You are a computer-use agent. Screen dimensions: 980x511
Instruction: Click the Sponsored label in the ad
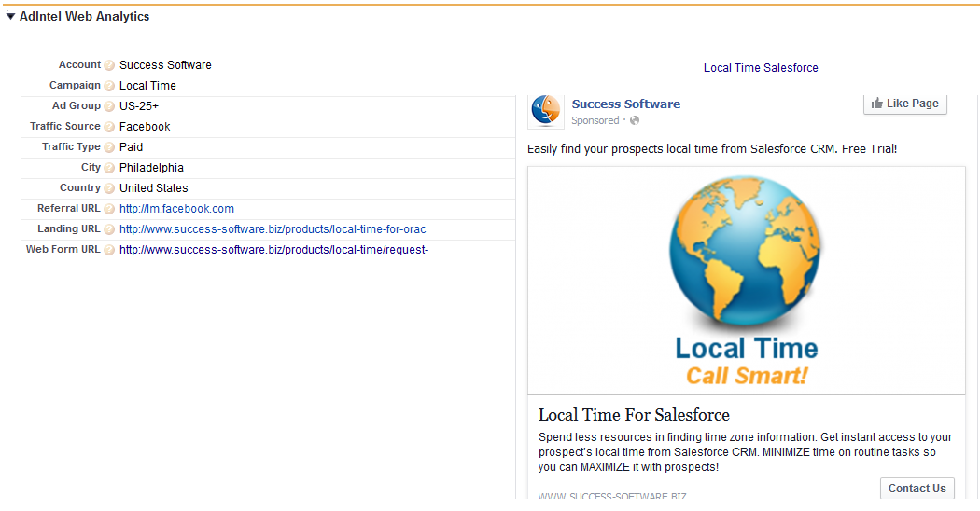[595, 120]
